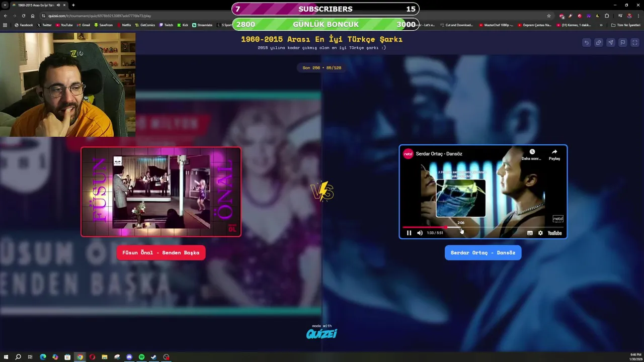Click the quiz paper-plane share icon
This screenshot has width=644, height=362.
(x=610, y=43)
